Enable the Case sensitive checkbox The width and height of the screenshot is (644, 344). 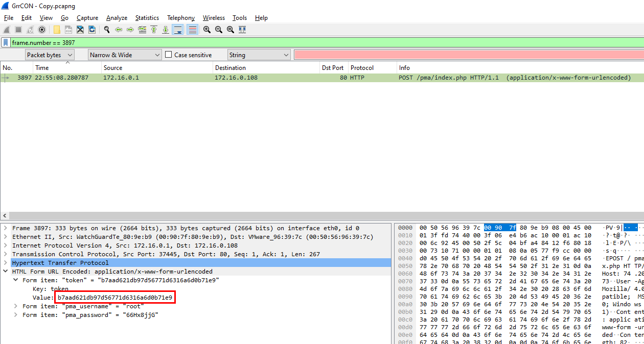pos(169,55)
